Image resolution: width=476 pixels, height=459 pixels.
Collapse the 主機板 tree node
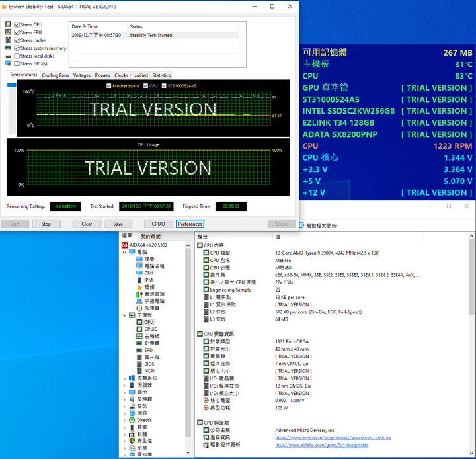pyautogui.click(x=124, y=315)
